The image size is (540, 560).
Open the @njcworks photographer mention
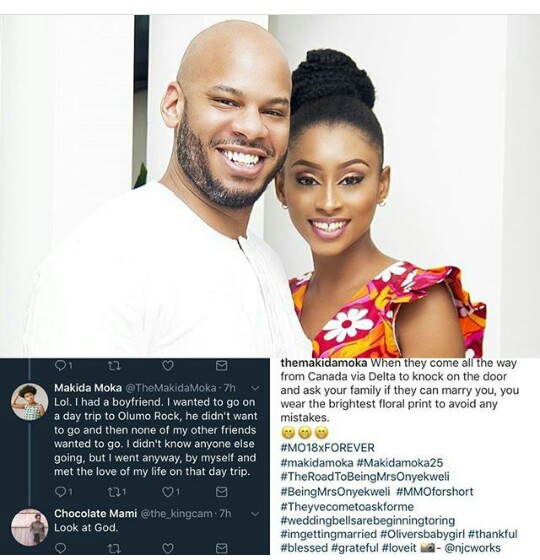click(472, 548)
